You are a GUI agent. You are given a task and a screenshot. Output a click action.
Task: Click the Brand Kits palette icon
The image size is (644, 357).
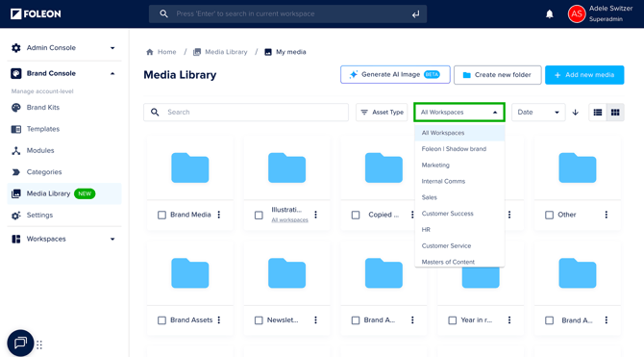[16, 108]
